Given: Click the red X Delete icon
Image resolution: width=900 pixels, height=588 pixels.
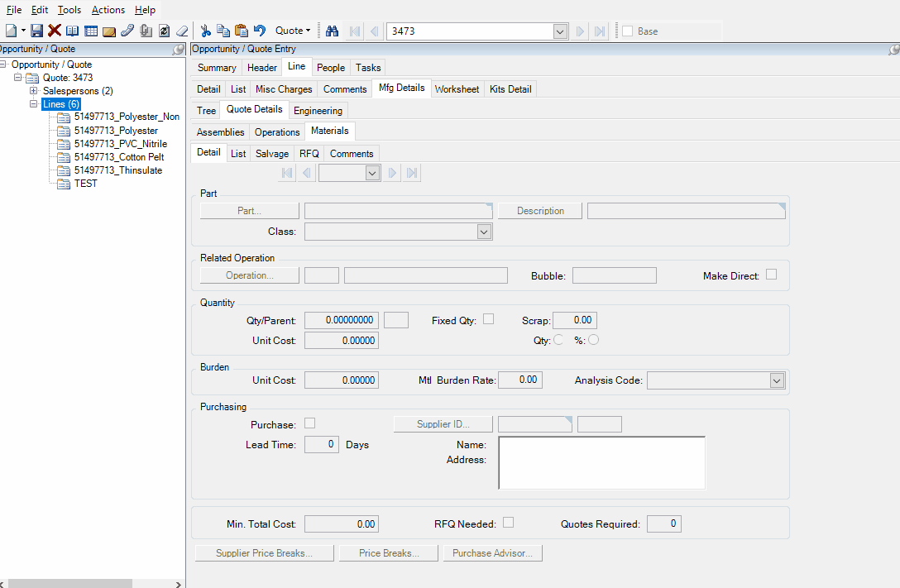Looking at the screenshot, I should [55, 31].
